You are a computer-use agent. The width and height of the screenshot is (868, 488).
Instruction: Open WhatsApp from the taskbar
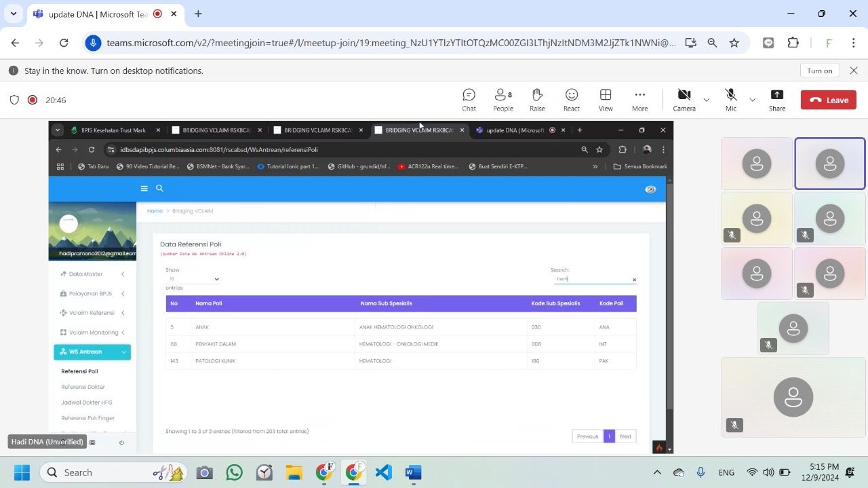(x=234, y=472)
